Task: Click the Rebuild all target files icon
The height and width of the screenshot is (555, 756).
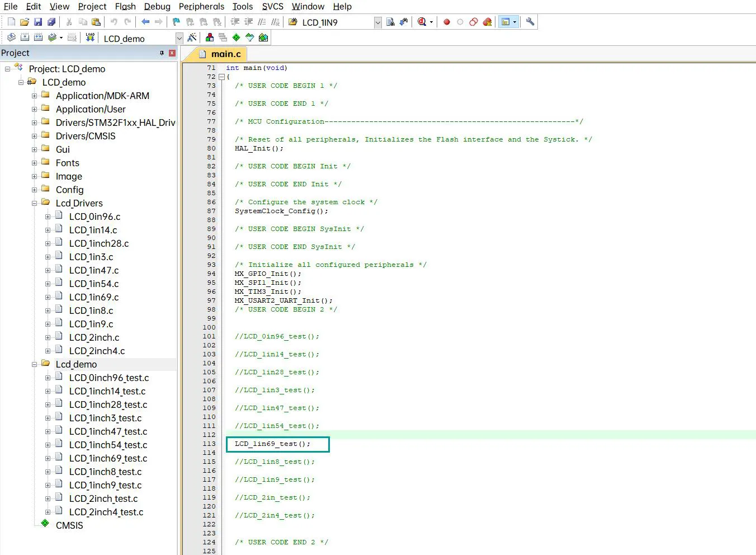Action: (x=38, y=37)
